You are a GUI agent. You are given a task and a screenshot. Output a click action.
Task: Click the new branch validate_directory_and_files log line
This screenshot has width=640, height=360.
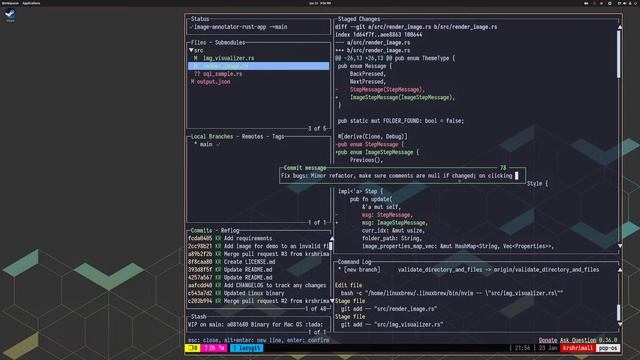tap(469, 270)
